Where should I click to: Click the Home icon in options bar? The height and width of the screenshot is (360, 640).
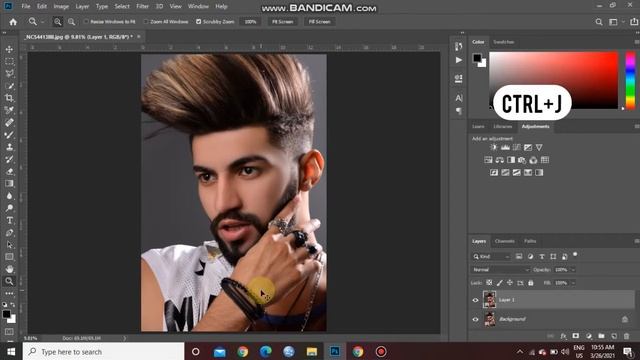pyautogui.click(x=13, y=22)
